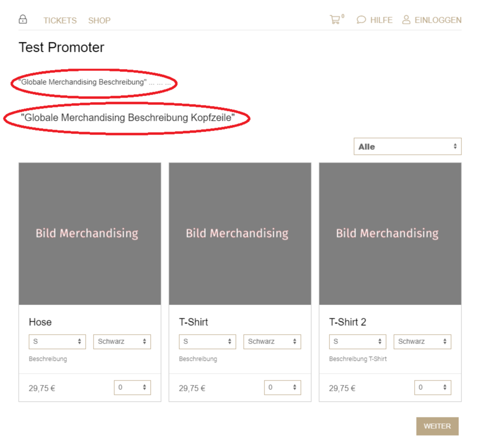Open color dropdown for Hose
The height and width of the screenshot is (448, 488).
pyautogui.click(x=122, y=342)
